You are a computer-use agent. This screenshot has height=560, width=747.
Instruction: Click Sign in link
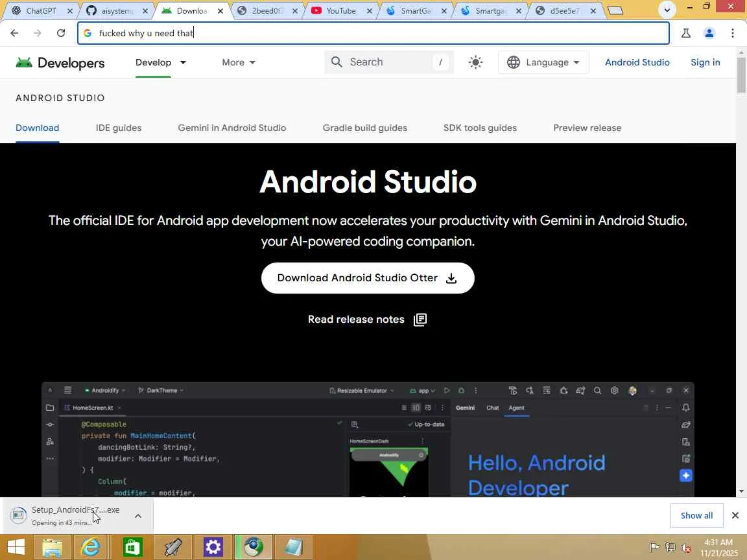point(705,62)
